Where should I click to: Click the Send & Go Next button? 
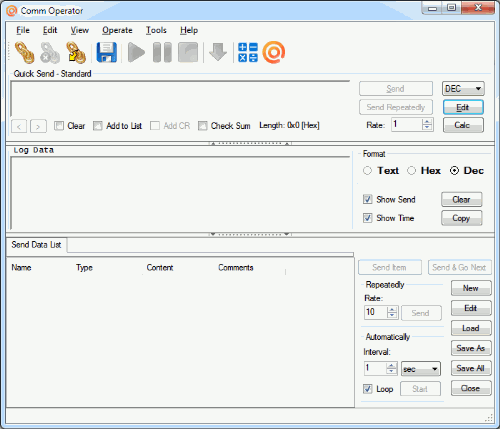[x=459, y=267]
